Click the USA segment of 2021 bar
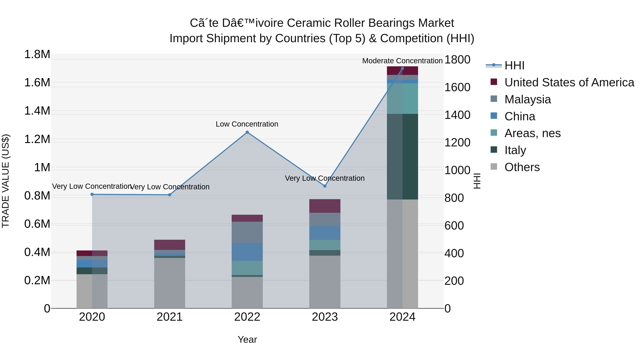 (170, 245)
